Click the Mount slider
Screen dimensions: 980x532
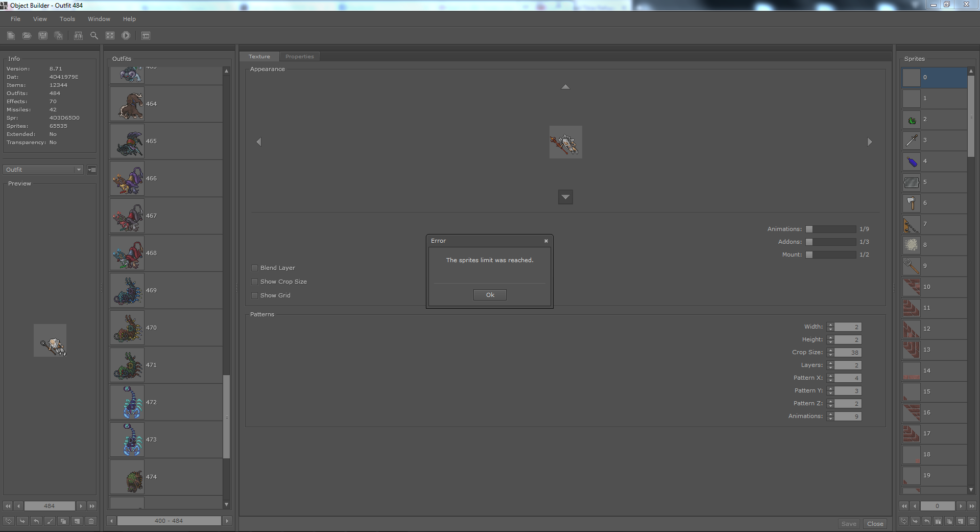pyautogui.click(x=831, y=255)
